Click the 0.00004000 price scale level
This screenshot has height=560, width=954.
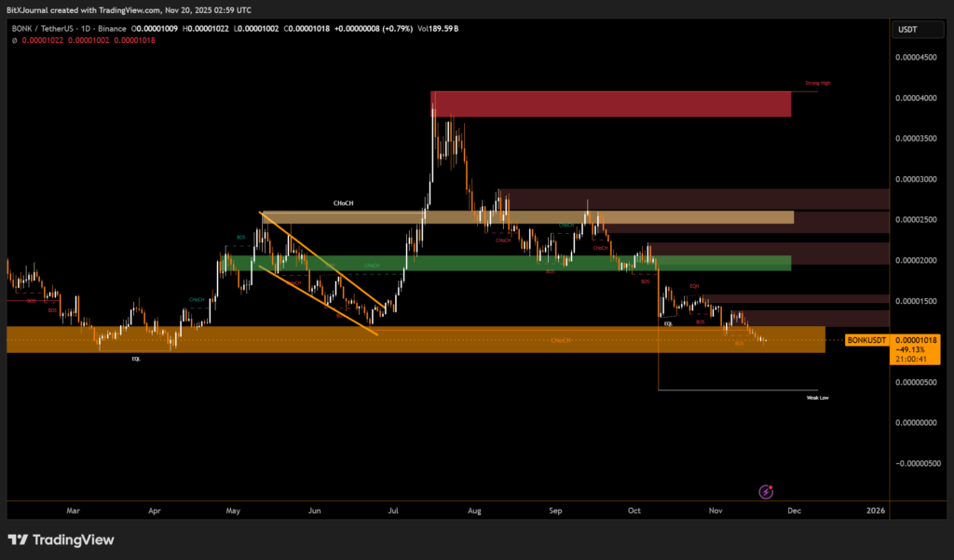(916, 98)
